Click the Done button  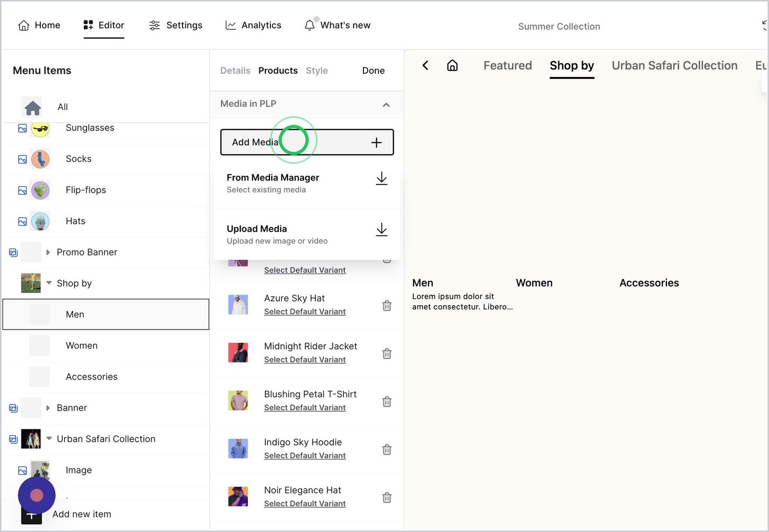373,71
